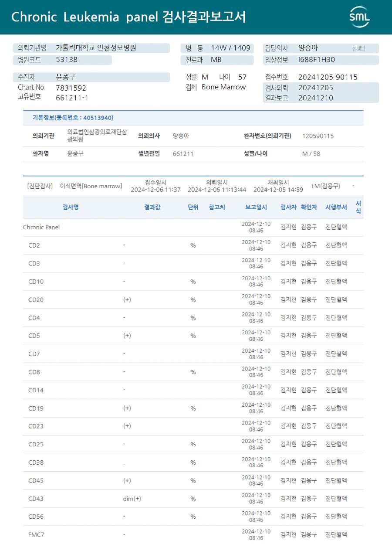The height and width of the screenshot is (554, 392).
Task: Click the 'CD7' test name
Action: (34, 354)
